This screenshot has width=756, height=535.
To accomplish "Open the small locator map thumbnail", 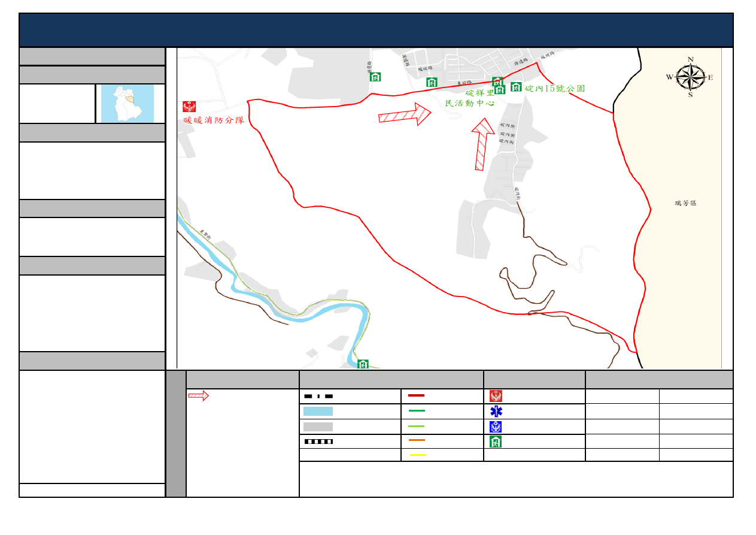I will 127,104.
